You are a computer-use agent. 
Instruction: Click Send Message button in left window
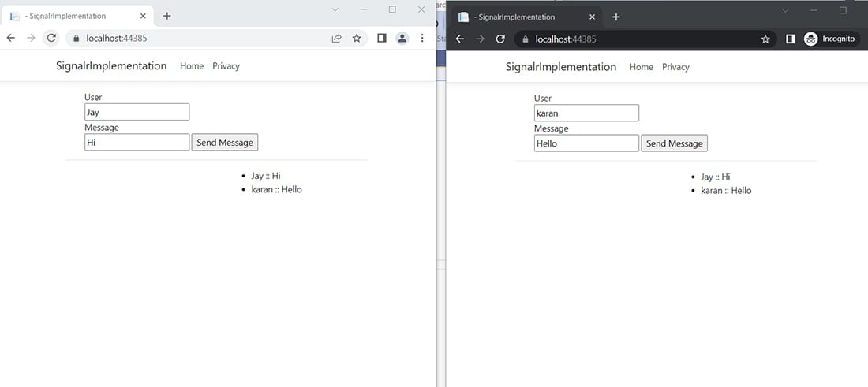pos(225,142)
